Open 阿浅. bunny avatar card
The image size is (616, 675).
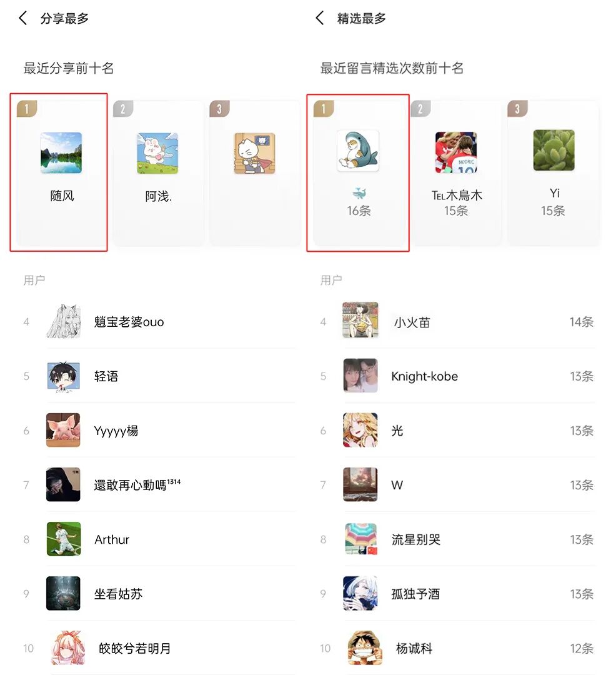click(x=158, y=173)
